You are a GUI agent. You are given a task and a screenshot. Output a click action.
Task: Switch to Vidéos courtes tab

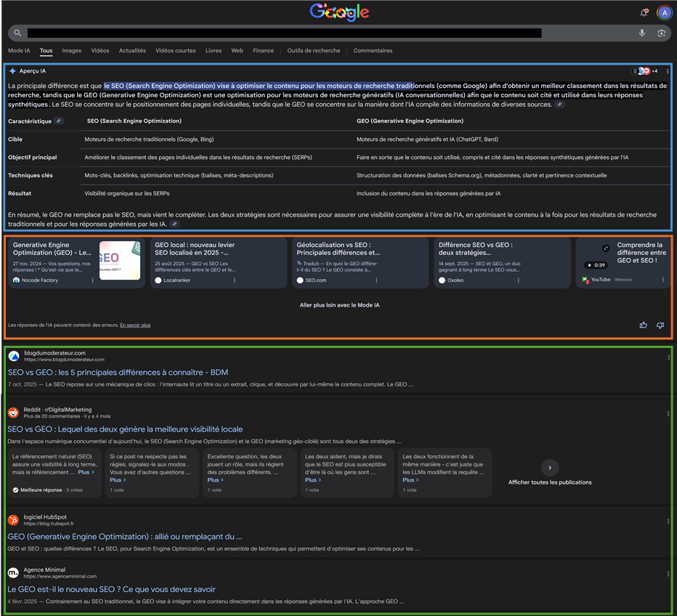pyautogui.click(x=176, y=51)
